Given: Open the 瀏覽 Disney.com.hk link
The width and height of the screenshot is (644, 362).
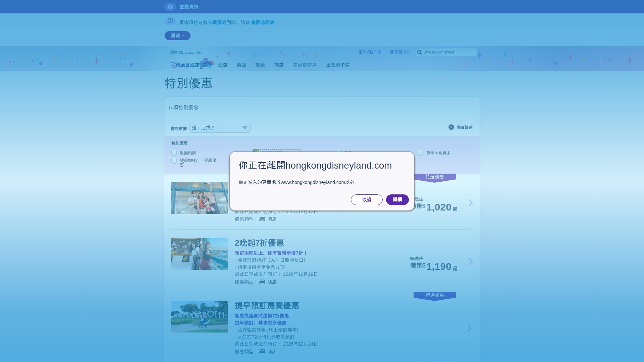Looking at the screenshot, I should click(185, 52).
